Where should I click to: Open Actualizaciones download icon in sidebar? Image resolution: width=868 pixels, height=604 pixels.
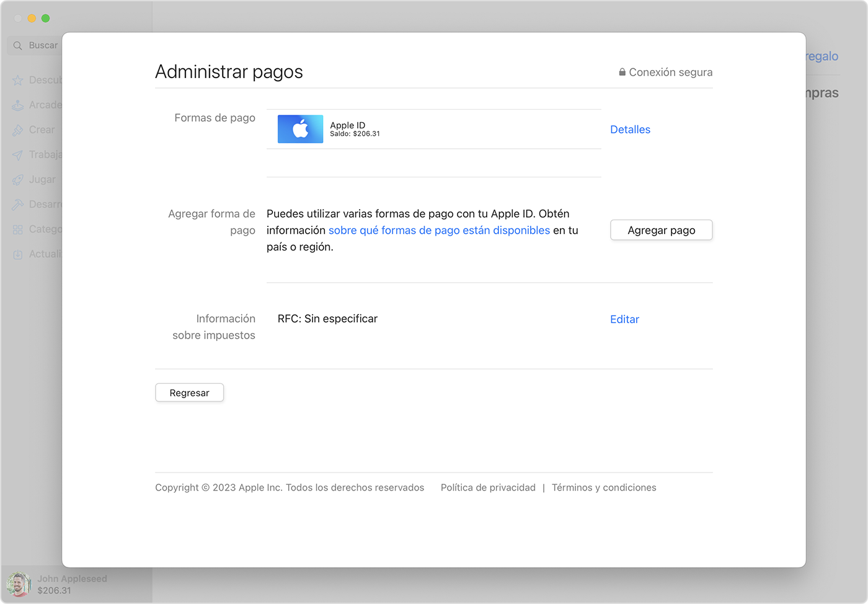[x=18, y=254]
